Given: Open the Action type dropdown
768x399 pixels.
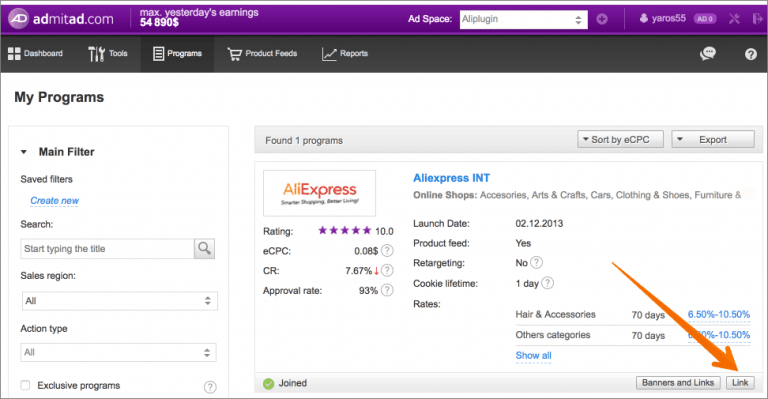Looking at the screenshot, I should (118, 352).
